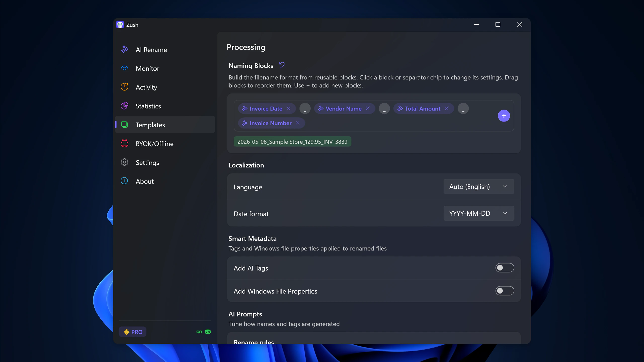The height and width of the screenshot is (362, 644).
Task: Turn on Add Windows File Properties
Action: [505, 291]
